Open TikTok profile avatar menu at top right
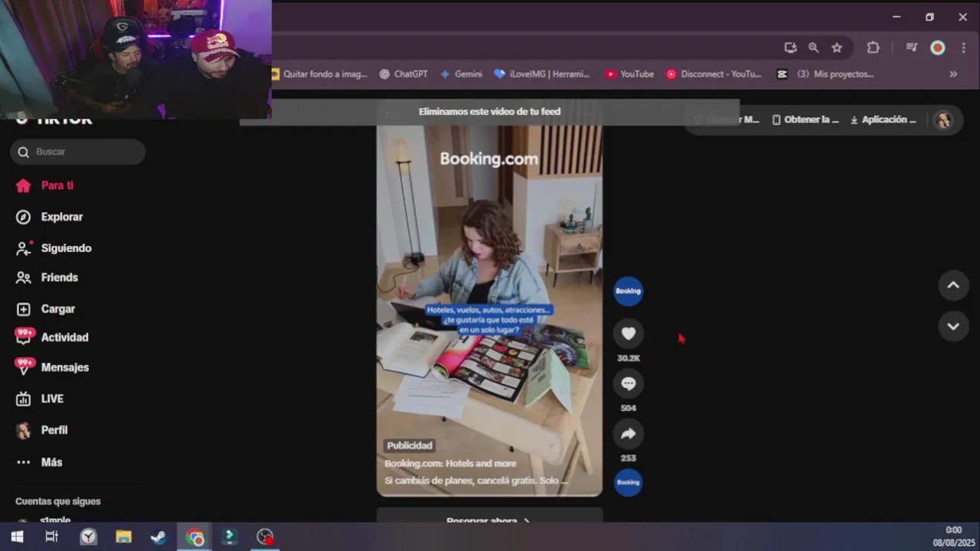 pos(943,120)
